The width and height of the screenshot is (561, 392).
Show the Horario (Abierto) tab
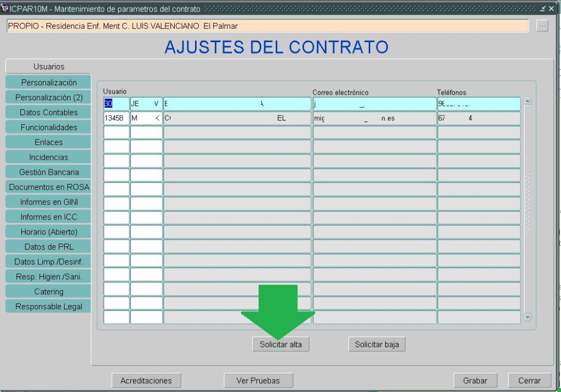coord(48,232)
